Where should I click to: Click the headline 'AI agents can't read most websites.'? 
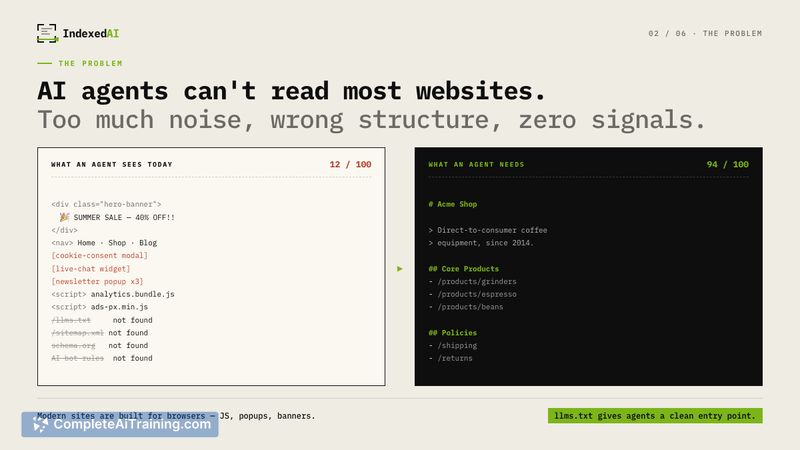291,91
